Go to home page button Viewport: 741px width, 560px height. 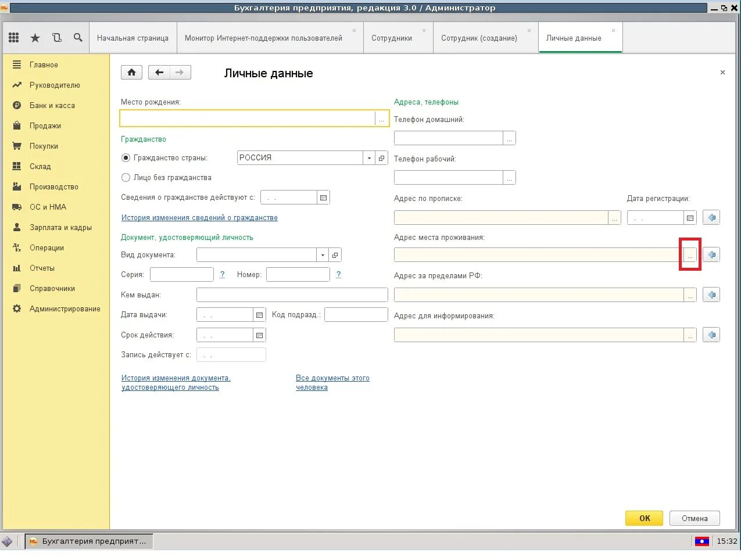[x=131, y=73]
